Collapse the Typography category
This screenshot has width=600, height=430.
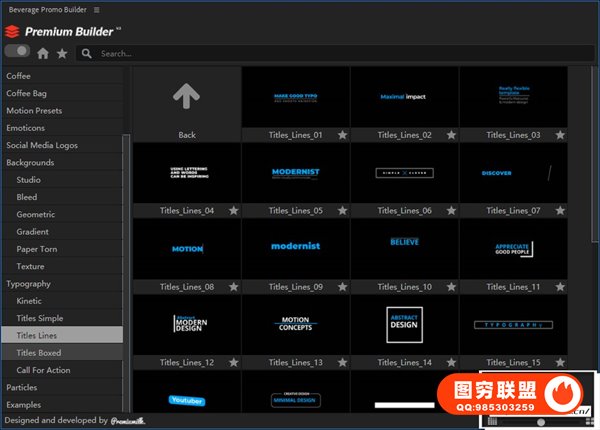(x=29, y=284)
